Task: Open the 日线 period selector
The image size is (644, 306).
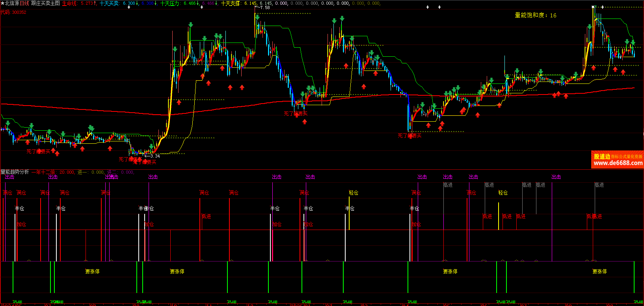Action: [x=24, y=3]
